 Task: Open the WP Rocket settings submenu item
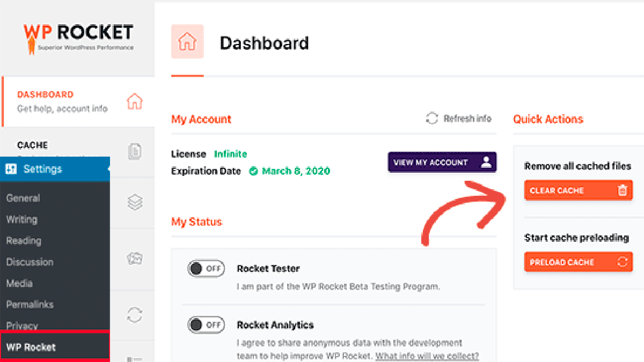(55, 347)
